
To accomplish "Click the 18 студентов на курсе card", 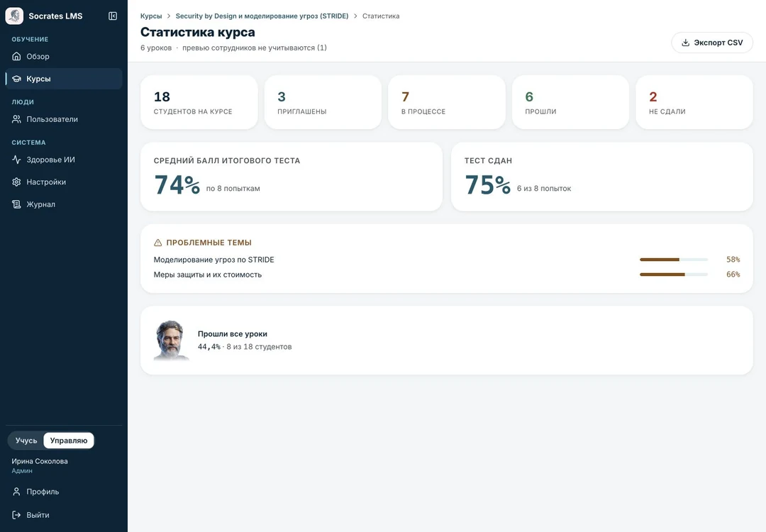I will (x=199, y=102).
